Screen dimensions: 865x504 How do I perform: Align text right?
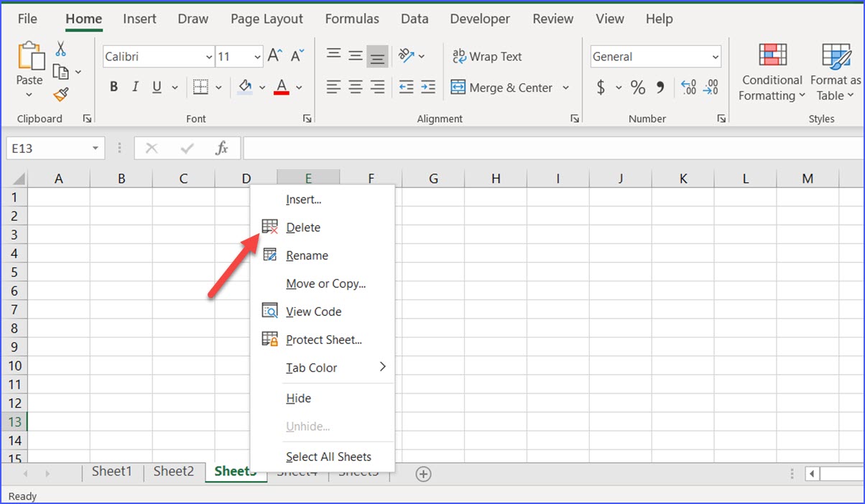coord(377,88)
